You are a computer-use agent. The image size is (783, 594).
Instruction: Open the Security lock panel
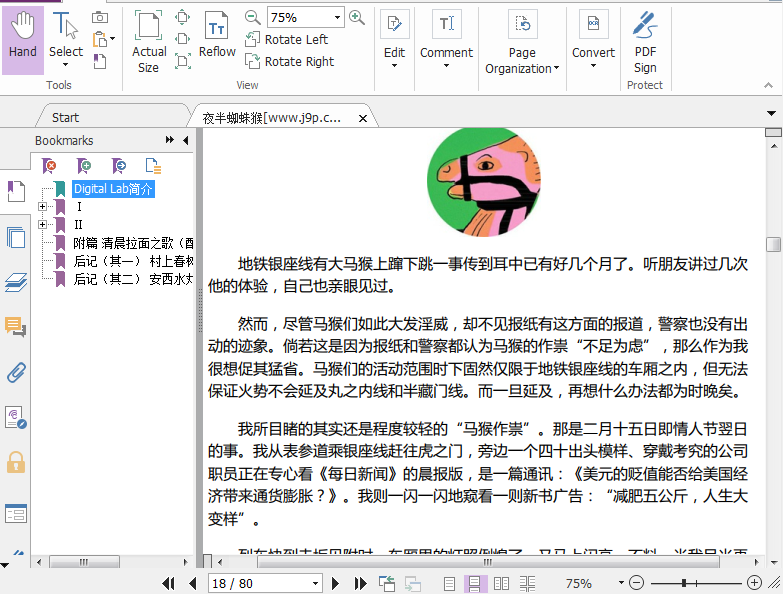pyautogui.click(x=16, y=462)
